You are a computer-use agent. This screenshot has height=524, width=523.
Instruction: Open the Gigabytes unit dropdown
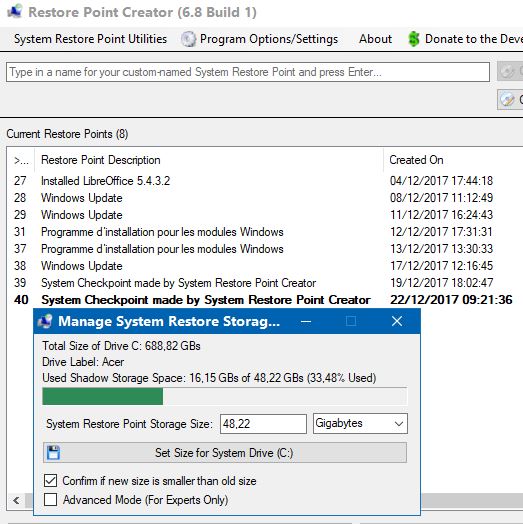click(x=360, y=423)
